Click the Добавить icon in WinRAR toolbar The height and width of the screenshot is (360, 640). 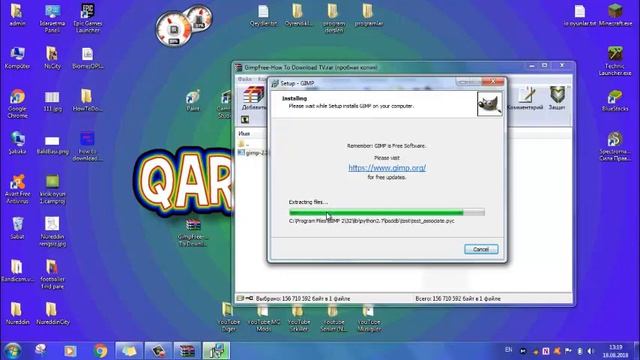pyautogui.click(x=253, y=98)
